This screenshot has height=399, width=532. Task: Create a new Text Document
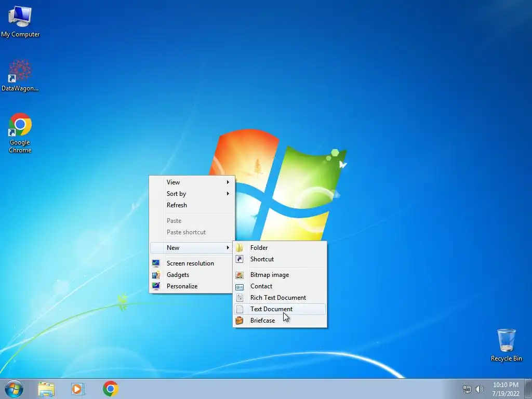click(x=280, y=309)
